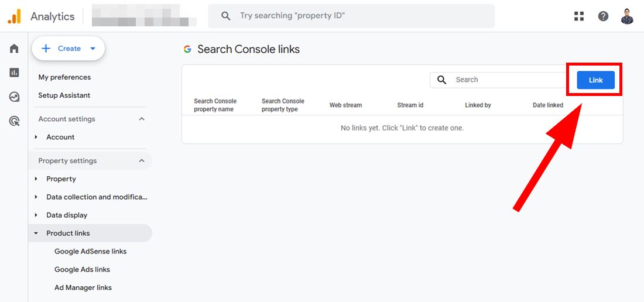The height and width of the screenshot is (302, 644).
Task: Select Google Ads links
Action: point(82,269)
